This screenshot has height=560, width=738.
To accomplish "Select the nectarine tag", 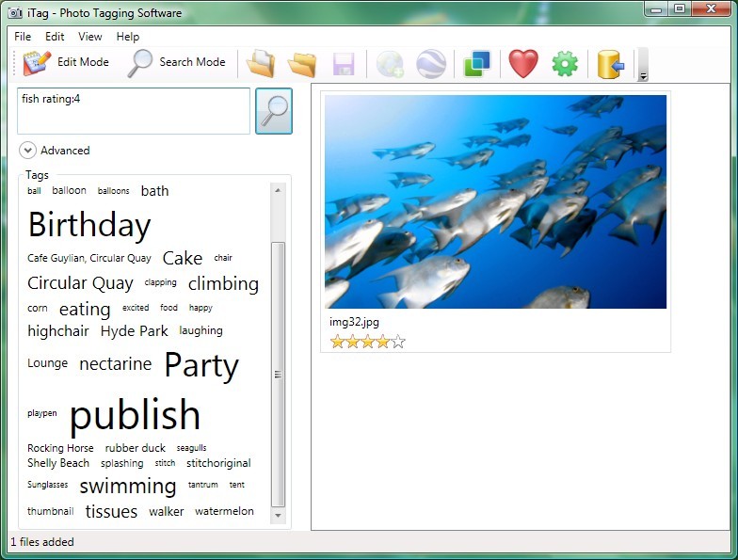I will 116,363.
